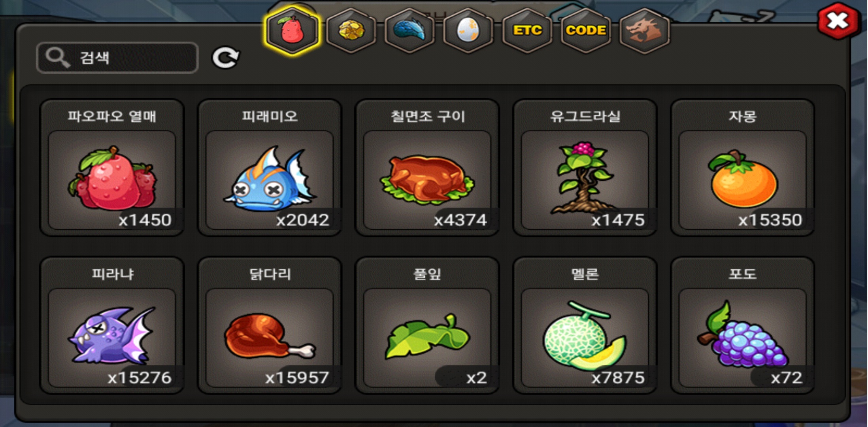The height and width of the screenshot is (427, 868).
Task: Select the 유그드라실 plant item
Action: pos(585,168)
